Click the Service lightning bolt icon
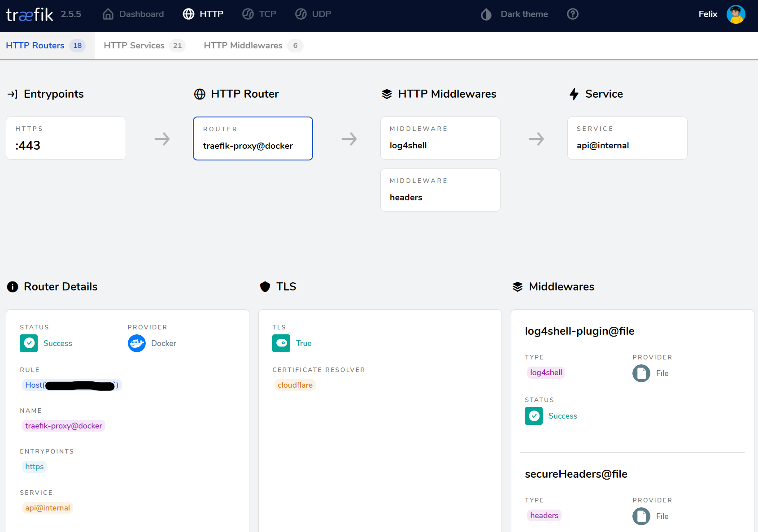758x532 pixels. point(574,94)
